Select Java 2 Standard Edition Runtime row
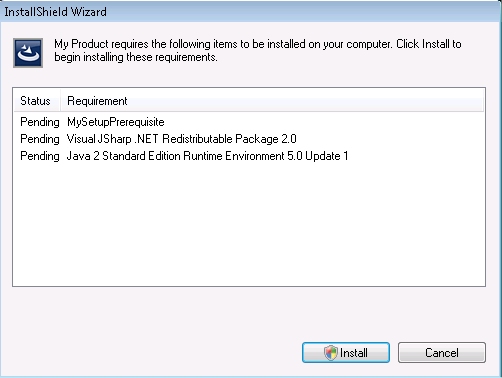 coord(249,156)
